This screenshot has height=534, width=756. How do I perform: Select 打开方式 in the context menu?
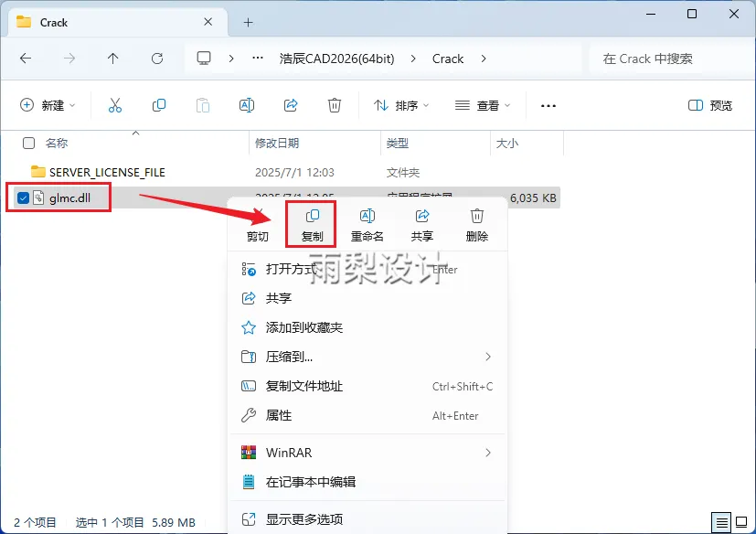click(367, 269)
